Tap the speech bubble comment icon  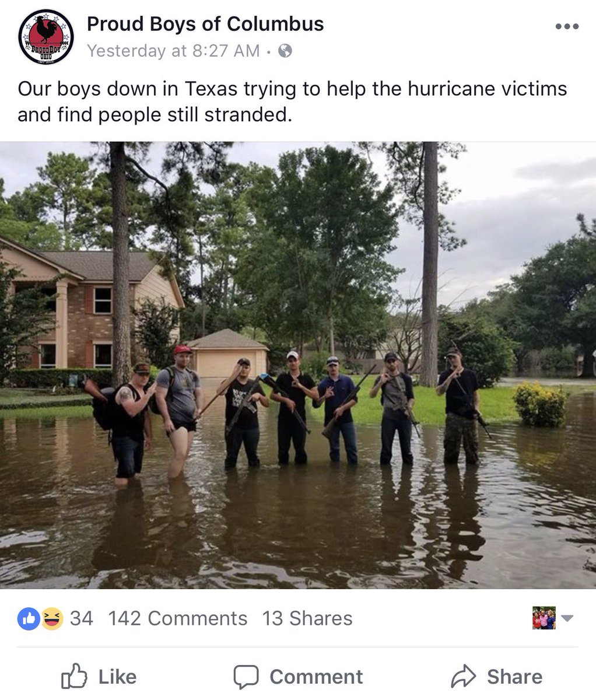246,677
